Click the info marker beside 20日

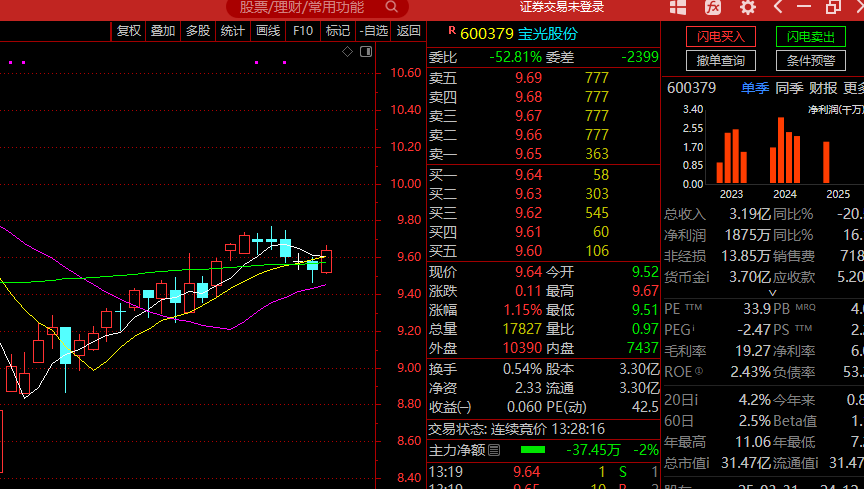[695, 400]
